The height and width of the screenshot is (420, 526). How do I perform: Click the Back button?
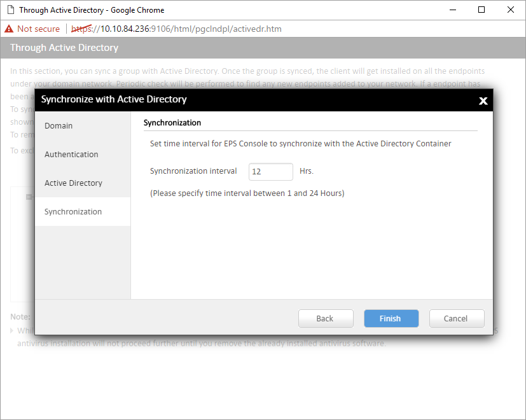click(326, 318)
